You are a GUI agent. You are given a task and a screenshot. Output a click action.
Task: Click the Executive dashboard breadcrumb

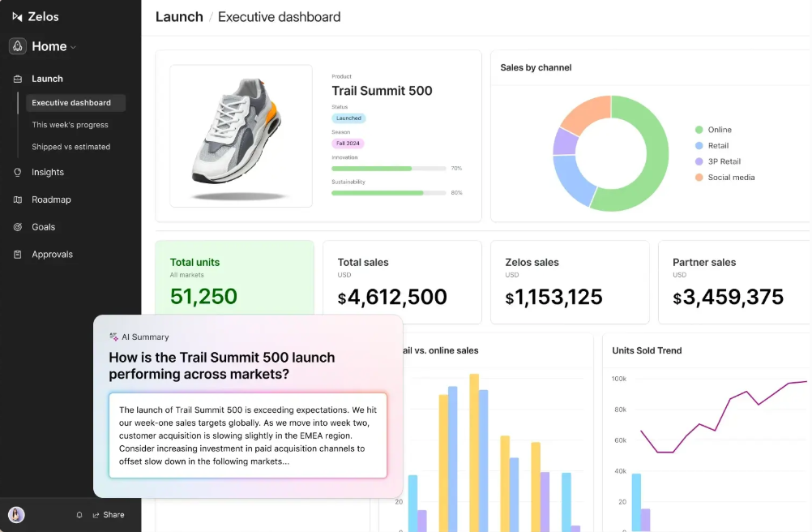279,16
